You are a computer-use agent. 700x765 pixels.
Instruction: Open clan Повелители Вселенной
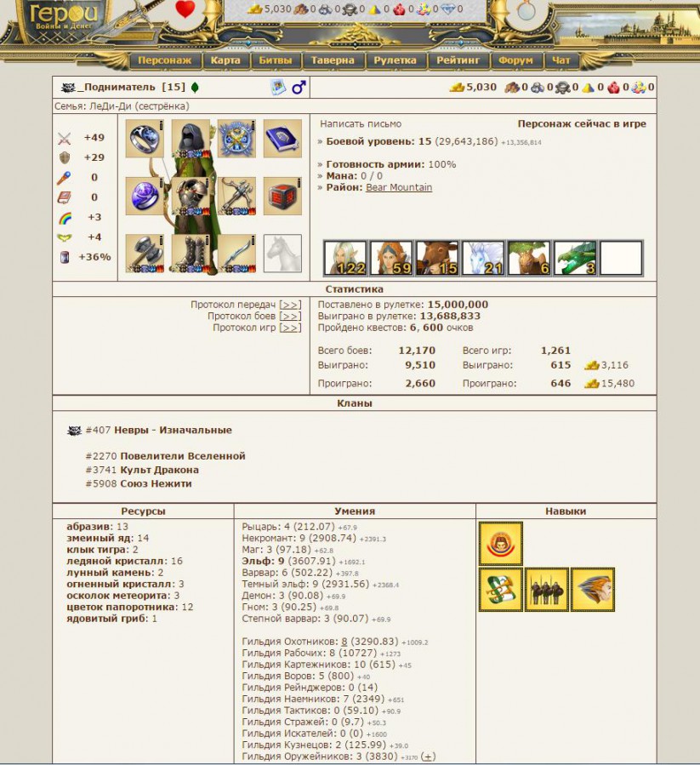click(x=182, y=456)
